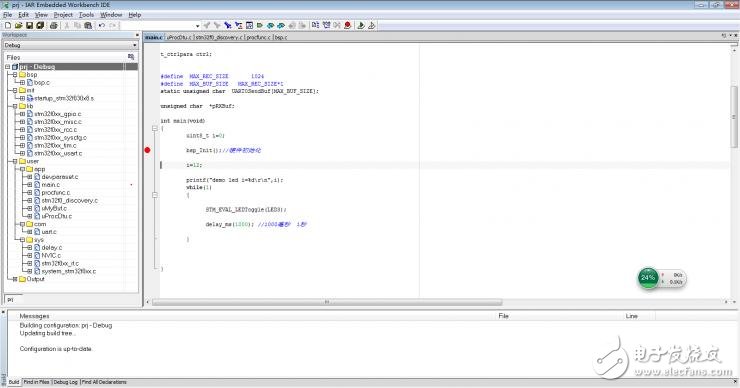Collapse the main function code fold marker
The width and height of the screenshot is (740, 388).
(154, 128)
